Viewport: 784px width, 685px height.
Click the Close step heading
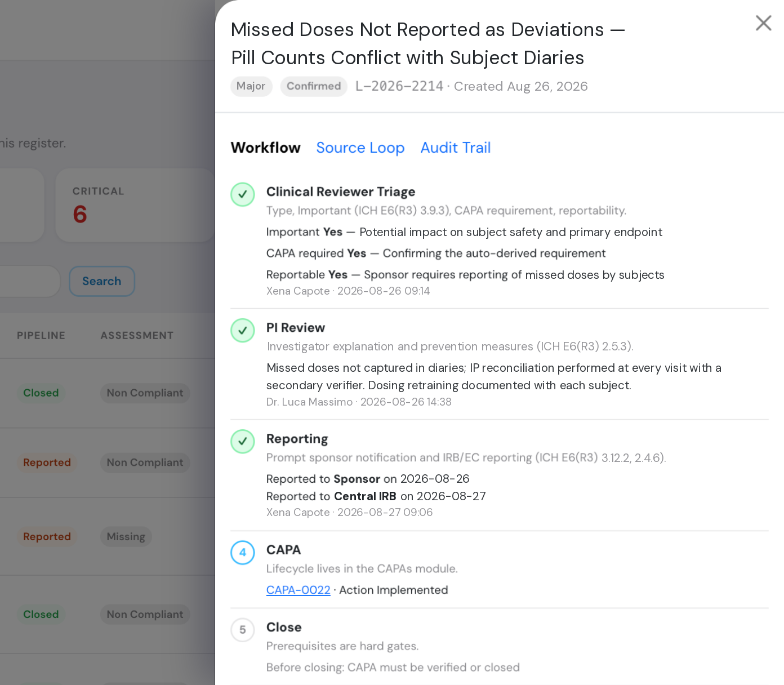coord(284,627)
